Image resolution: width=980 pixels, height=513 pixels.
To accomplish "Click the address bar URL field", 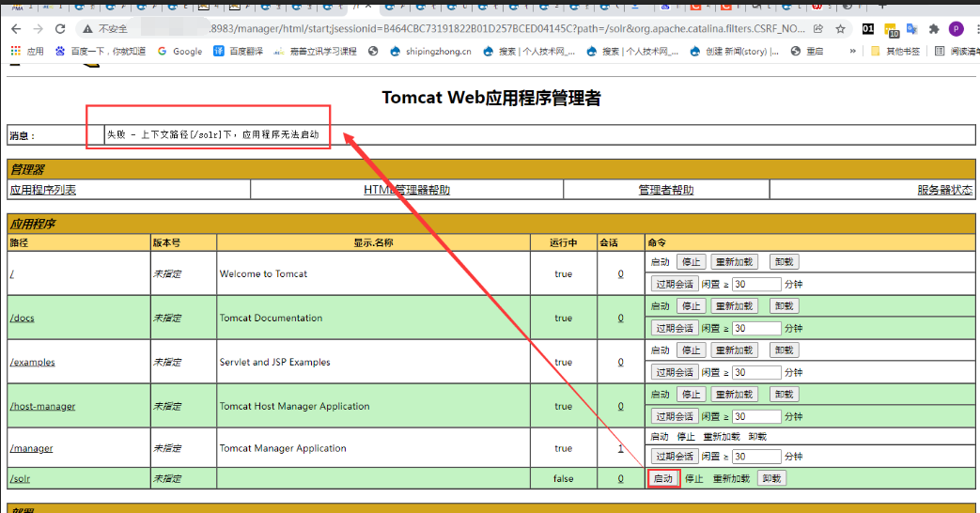I will click(x=462, y=29).
